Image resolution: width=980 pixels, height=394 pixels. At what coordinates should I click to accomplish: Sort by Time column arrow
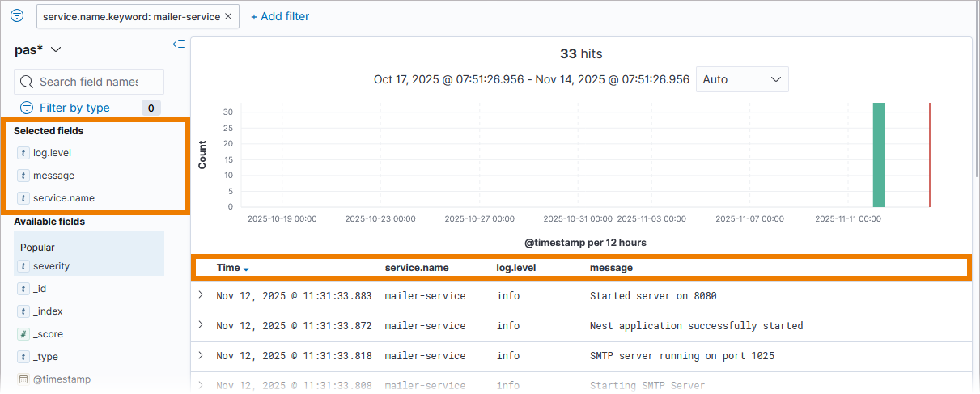tap(246, 269)
